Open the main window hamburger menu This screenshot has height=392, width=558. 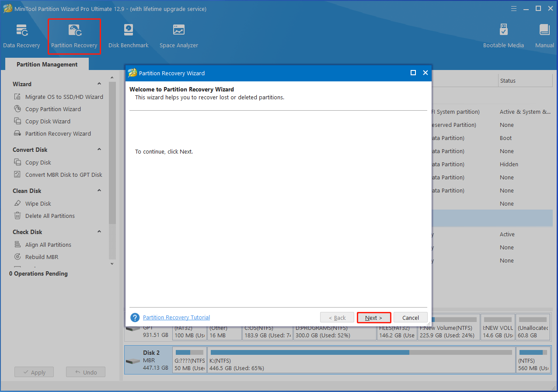[x=515, y=8]
